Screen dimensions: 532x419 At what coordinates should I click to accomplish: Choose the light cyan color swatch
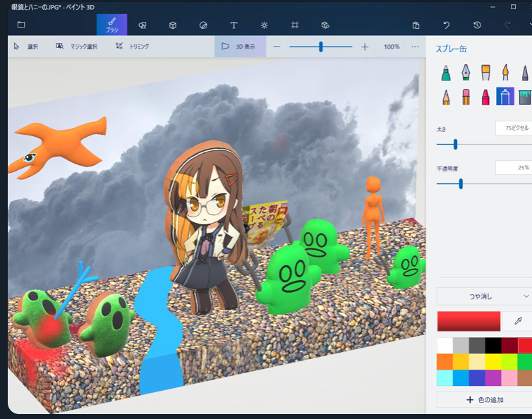point(445,377)
